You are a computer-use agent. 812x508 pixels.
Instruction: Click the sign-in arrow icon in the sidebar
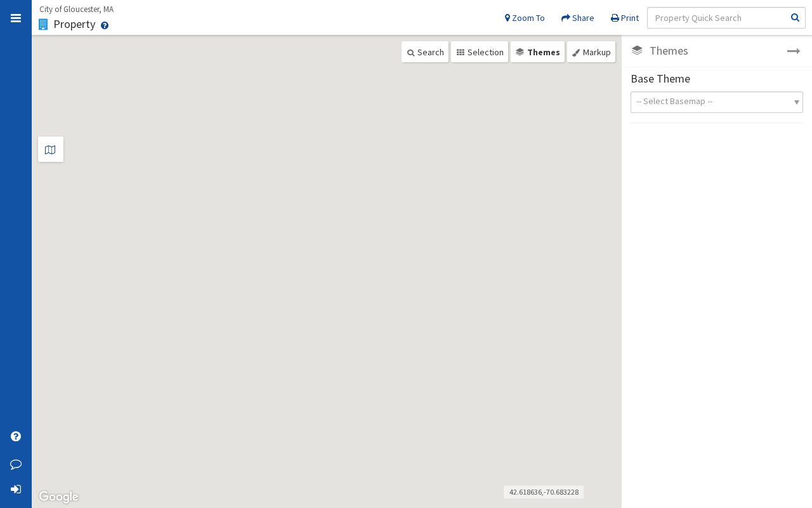16,489
